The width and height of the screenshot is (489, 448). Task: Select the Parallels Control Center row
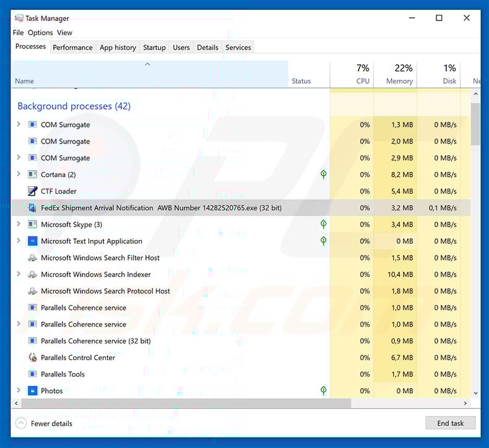pos(241,357)
